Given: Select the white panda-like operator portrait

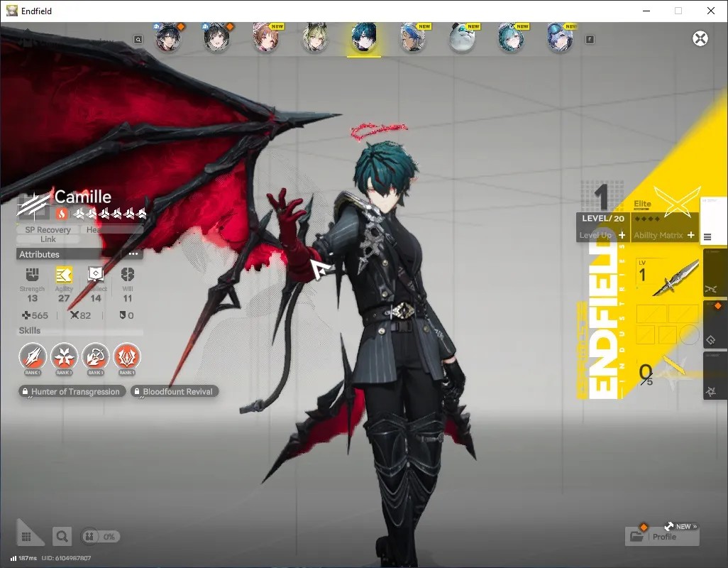Looking at the screenshot, I should pos(462,38).
